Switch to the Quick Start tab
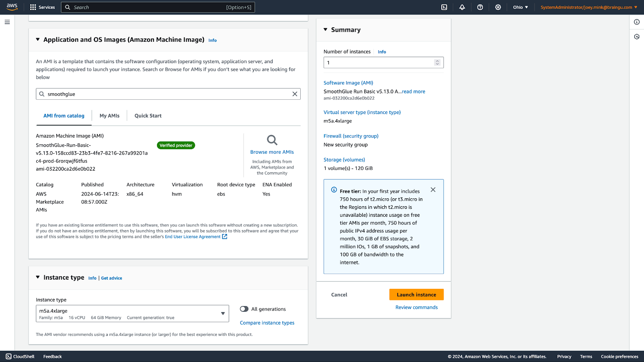This screenshot has height=362, width=644. click(148, 116)
